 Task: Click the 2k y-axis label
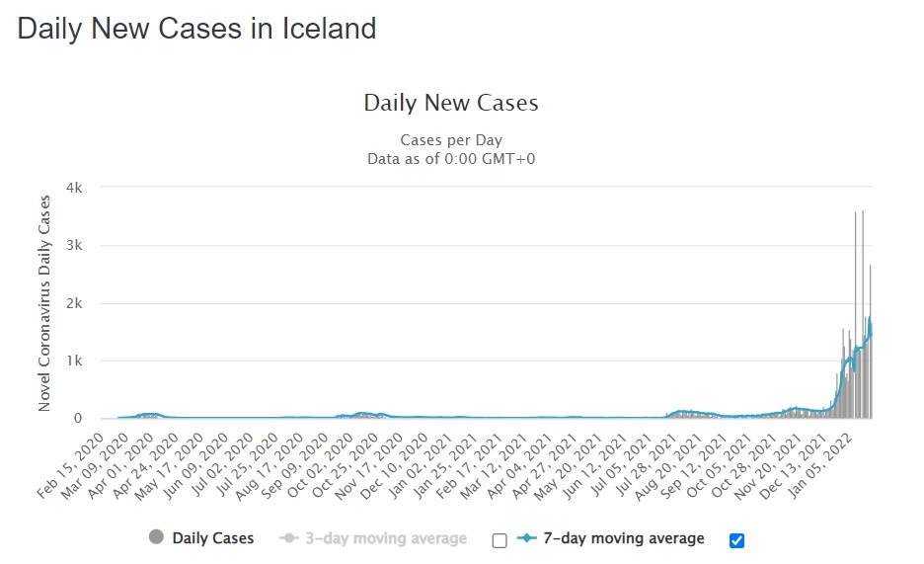point(74,303)
